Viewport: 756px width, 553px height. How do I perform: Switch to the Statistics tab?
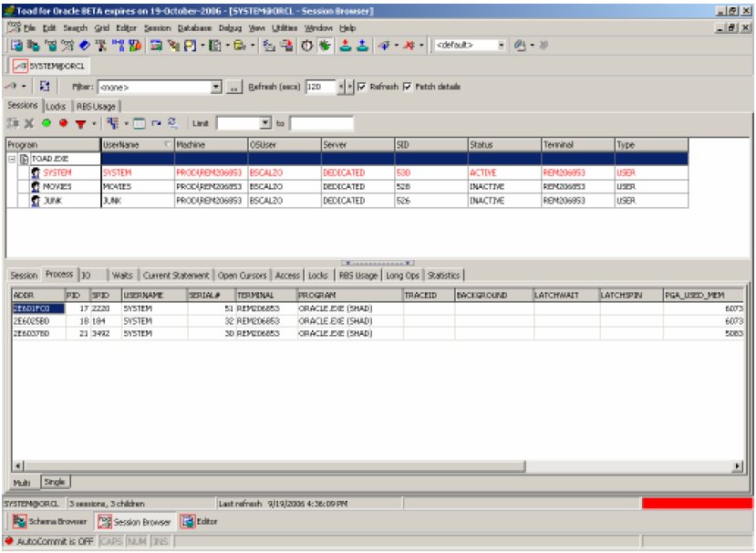pyautogui.click(x=443, y=276)
